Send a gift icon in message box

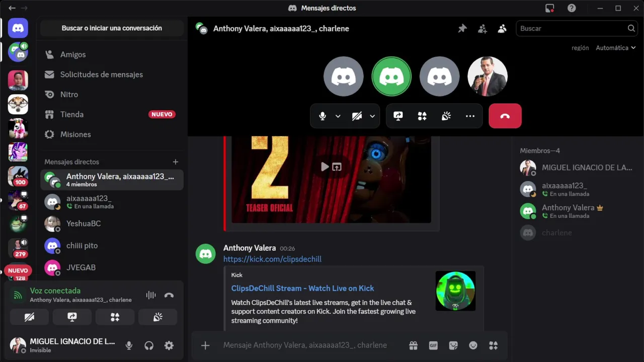(x=413, y=345)
